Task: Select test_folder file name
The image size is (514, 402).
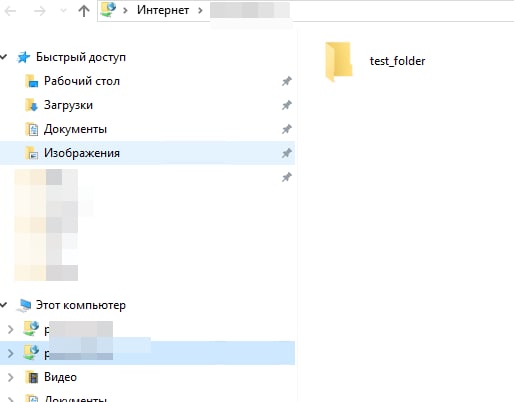Action: (x=397, y=61)
